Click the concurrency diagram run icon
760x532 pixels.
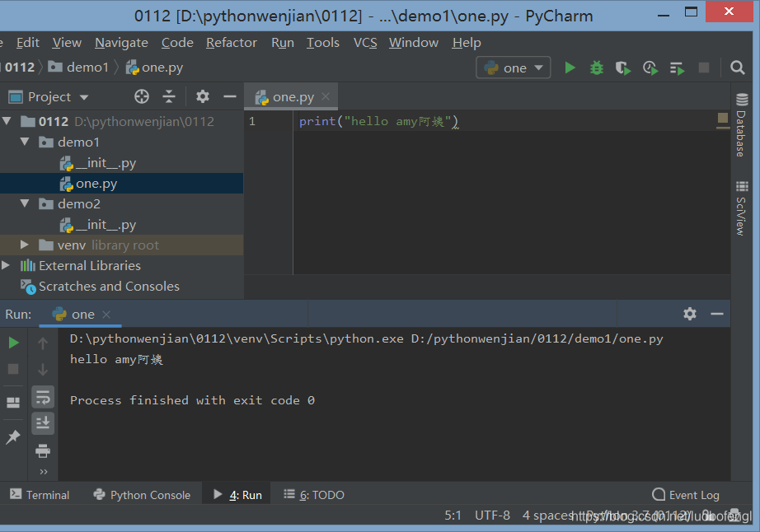[x=677, y=68]
